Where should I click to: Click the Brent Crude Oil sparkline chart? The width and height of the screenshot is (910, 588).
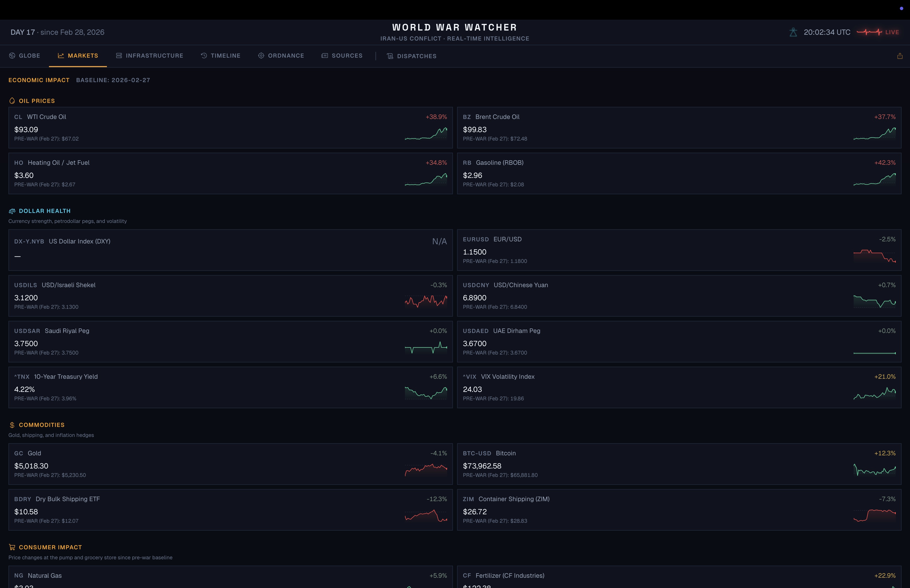[874, 134]
